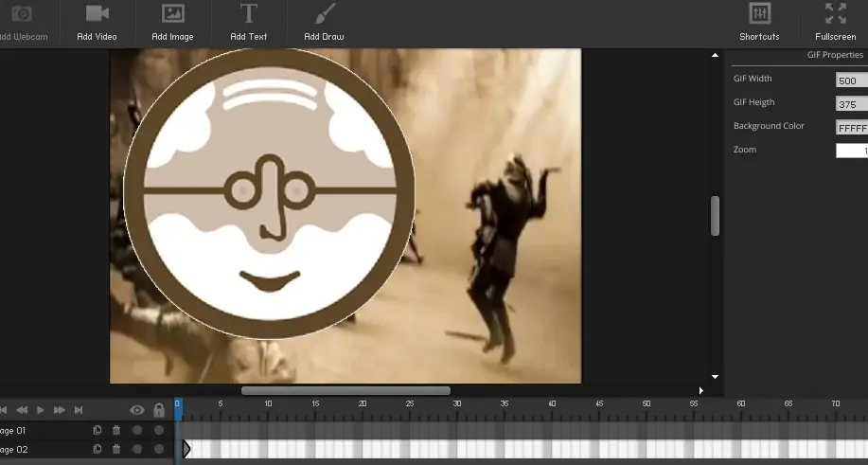Screen dimensions: 868x465
Task: Click the Zoom value field
Action: pos(851,151)
